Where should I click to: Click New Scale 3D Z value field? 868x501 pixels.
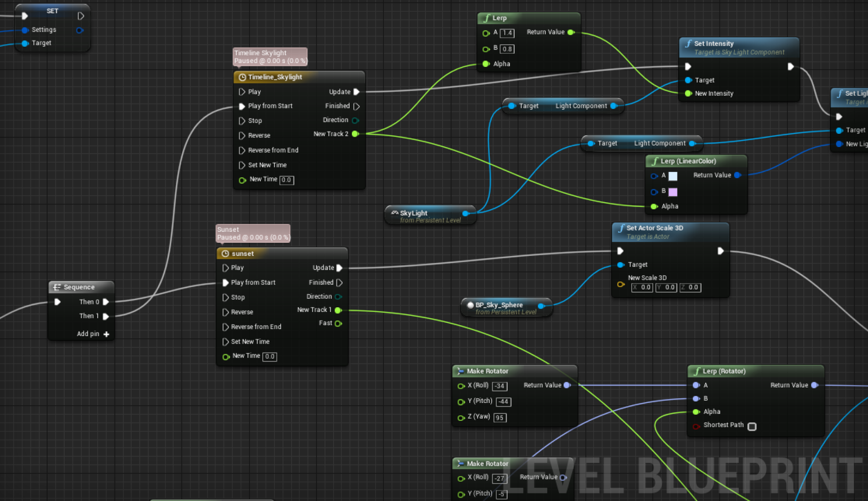690,287
